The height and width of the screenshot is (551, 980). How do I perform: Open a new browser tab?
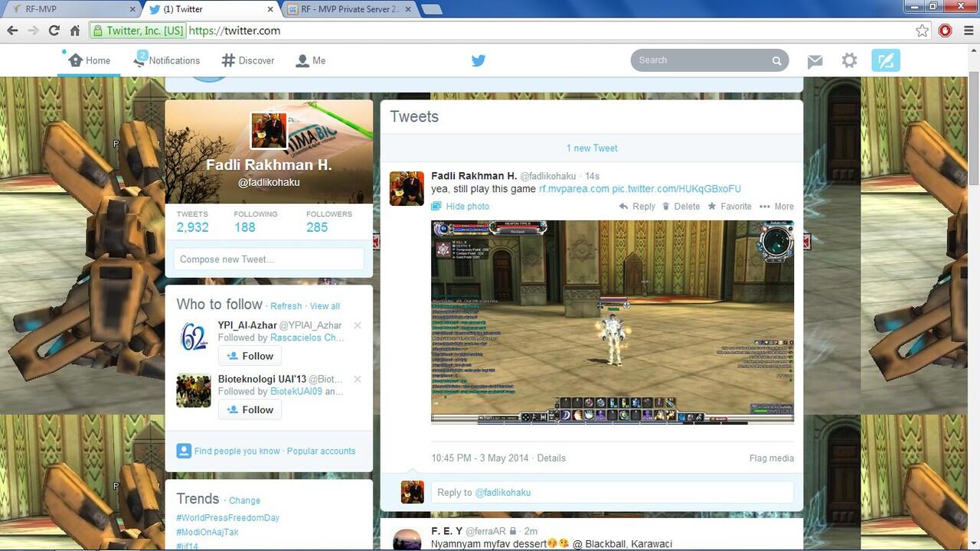[x=431, y=9]
